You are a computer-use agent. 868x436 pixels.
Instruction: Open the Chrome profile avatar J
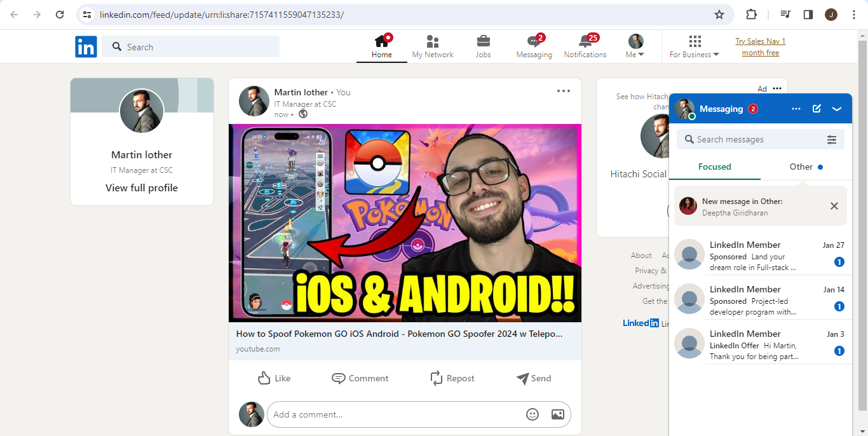[831, 15]
